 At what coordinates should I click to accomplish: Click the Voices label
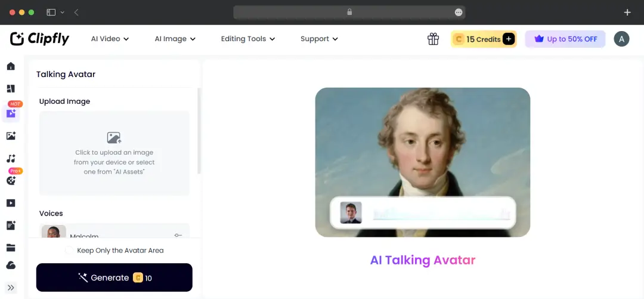click(x=51, y=214)
